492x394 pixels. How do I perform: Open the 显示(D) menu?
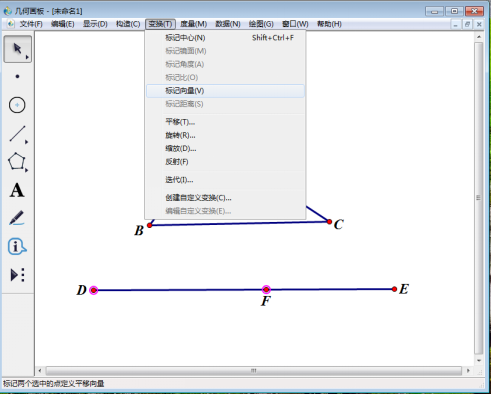[x=95, y=24]
